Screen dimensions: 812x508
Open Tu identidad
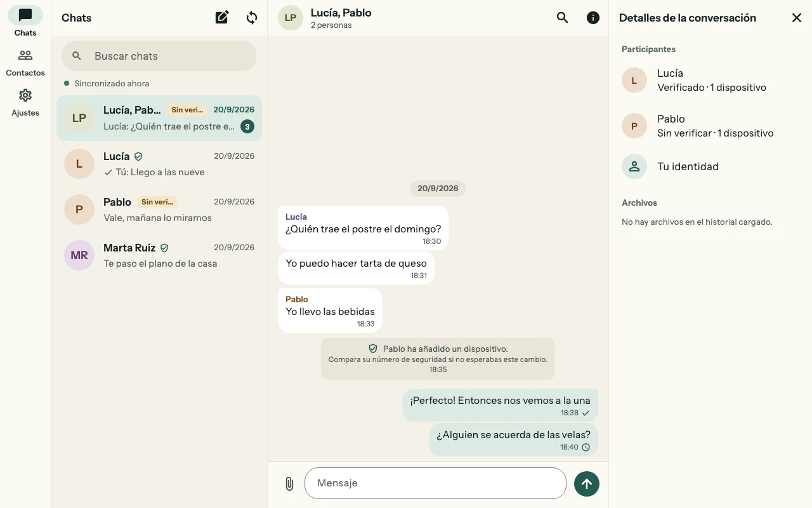710,166
